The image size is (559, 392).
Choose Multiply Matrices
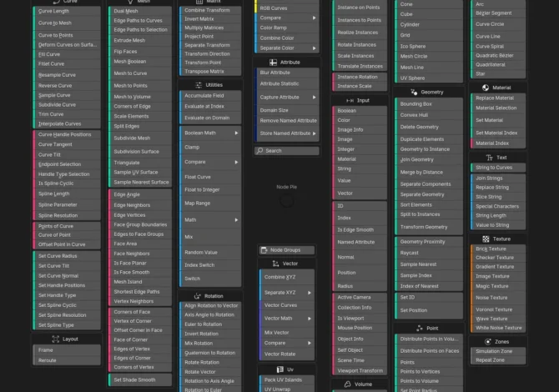(x=210, y=28)
